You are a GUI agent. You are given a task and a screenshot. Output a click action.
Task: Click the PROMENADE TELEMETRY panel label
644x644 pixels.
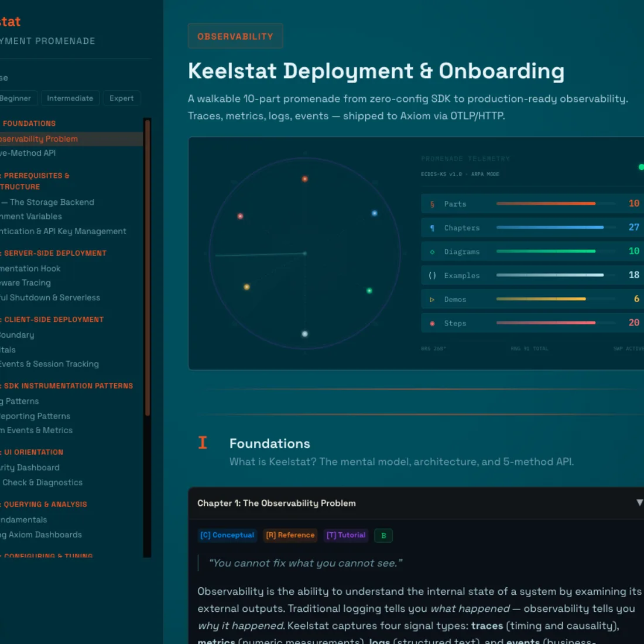tap(465, 159)
